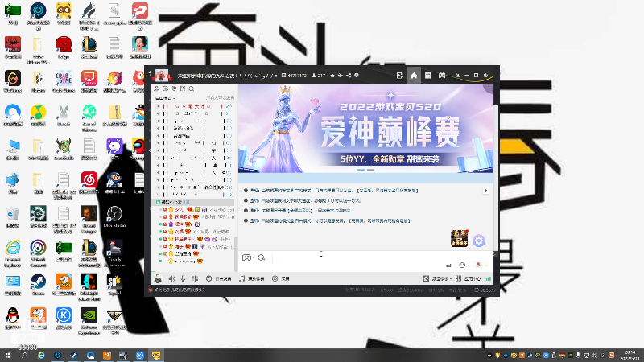Screen dimensions: 644x362
Task: Open Internet Explorer desktop shortcut
Action: (x=13, y=253)
